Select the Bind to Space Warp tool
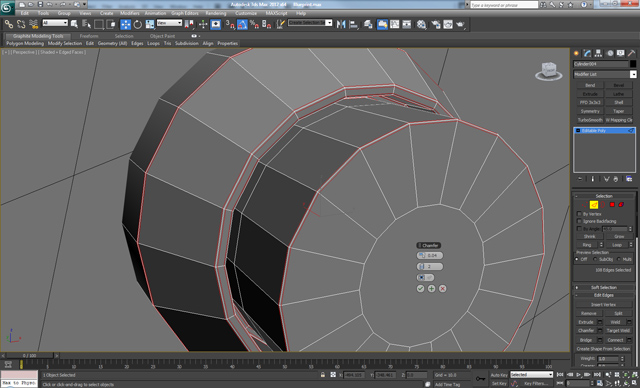The width and height of the screenshot is (640, 388). [33, 24]
